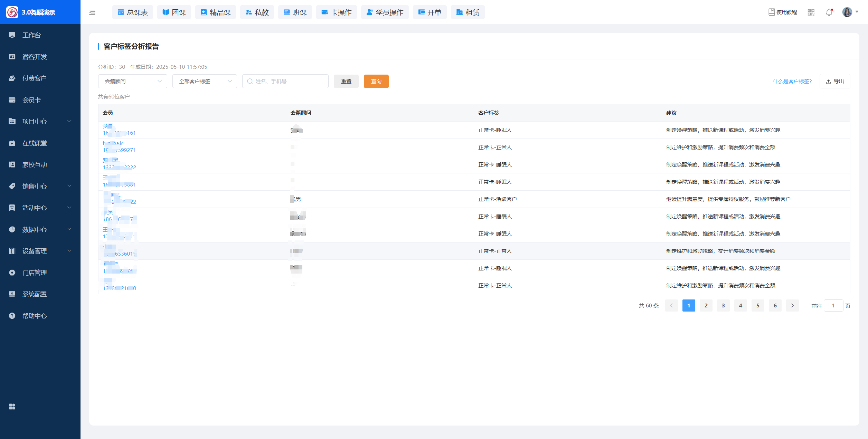Click the orange 查询 button
The height and width of the screenshot is (439, 868).
point(376,82)
